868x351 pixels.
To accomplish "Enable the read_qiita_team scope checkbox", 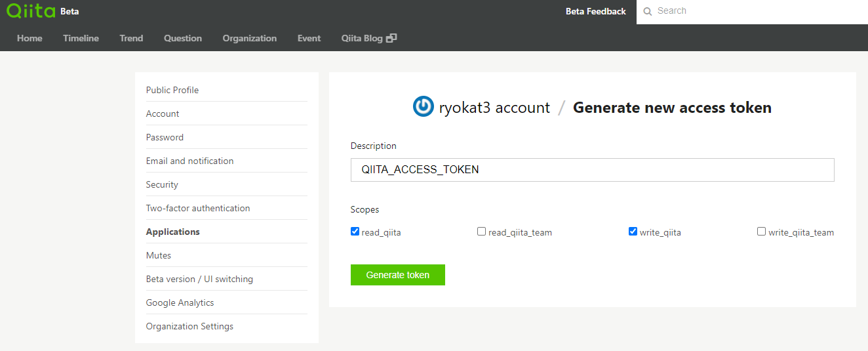I will pyautogui.click(x=481, y=231).
